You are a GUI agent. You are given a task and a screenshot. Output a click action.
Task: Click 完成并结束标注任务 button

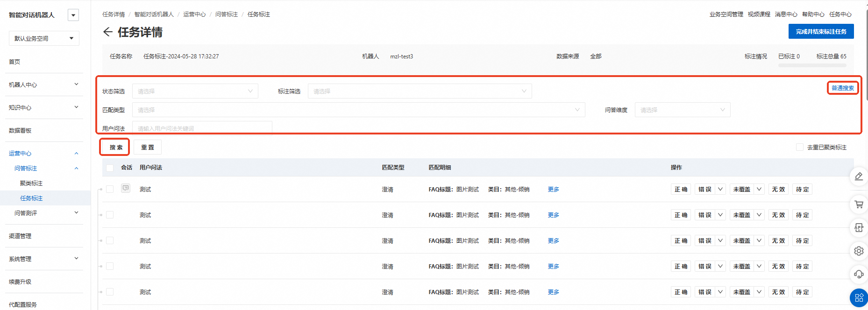coord(821,31)
